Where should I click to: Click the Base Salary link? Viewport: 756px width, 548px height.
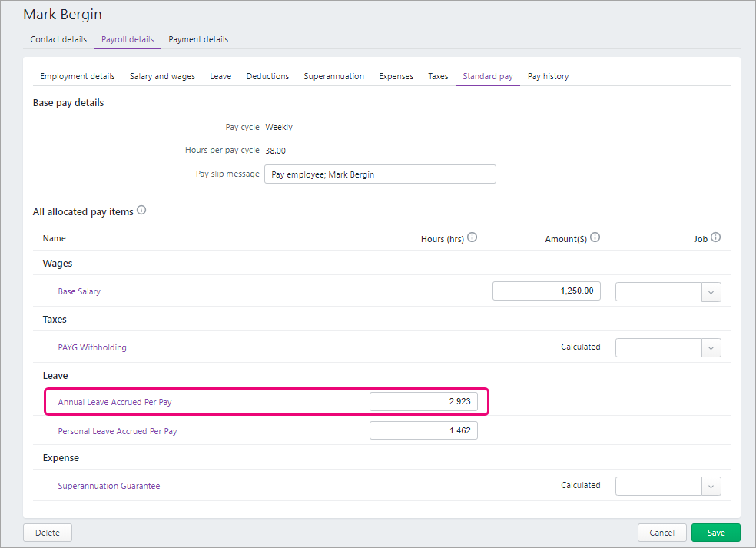pos(79,292)
